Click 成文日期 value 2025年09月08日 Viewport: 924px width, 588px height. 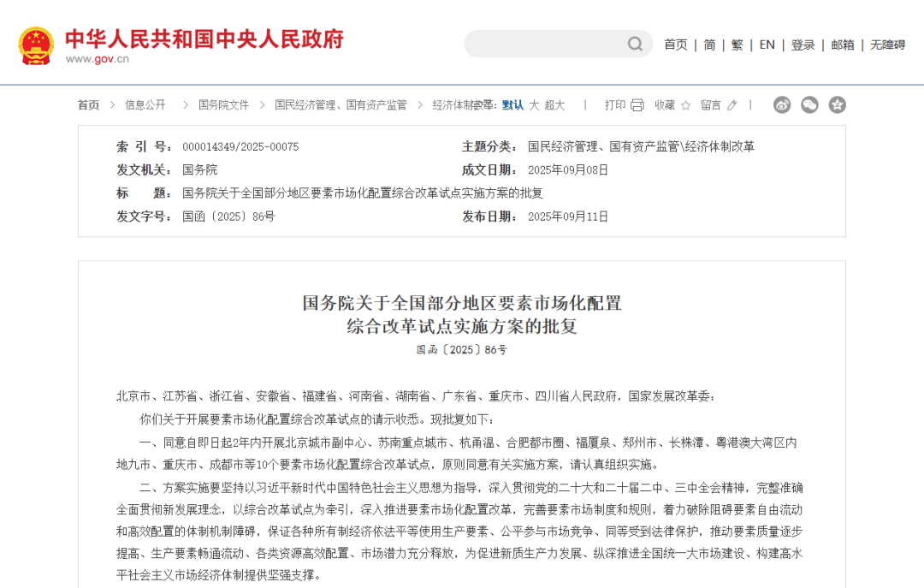click(x=567, y=169)
